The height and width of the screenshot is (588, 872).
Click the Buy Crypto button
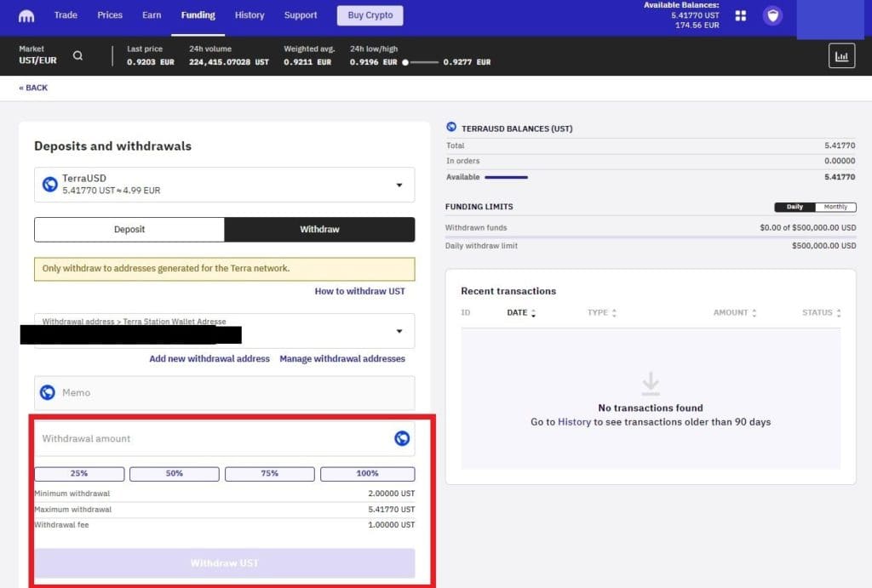click(370, 15)
